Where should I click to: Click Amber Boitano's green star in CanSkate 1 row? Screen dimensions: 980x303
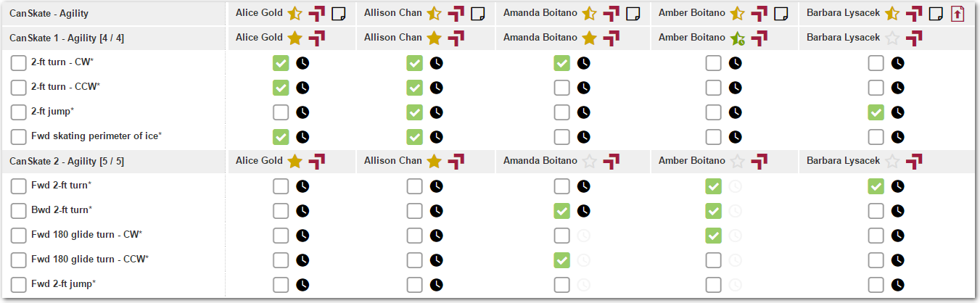tap(737, 38)
